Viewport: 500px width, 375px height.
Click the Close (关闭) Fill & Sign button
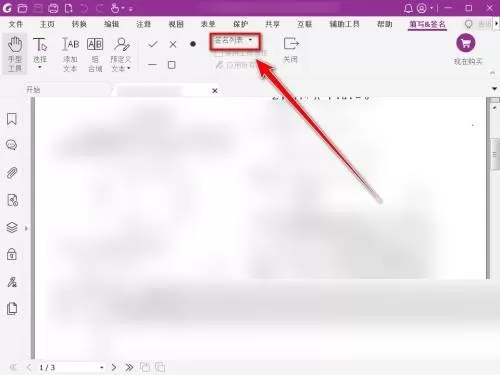291,50
